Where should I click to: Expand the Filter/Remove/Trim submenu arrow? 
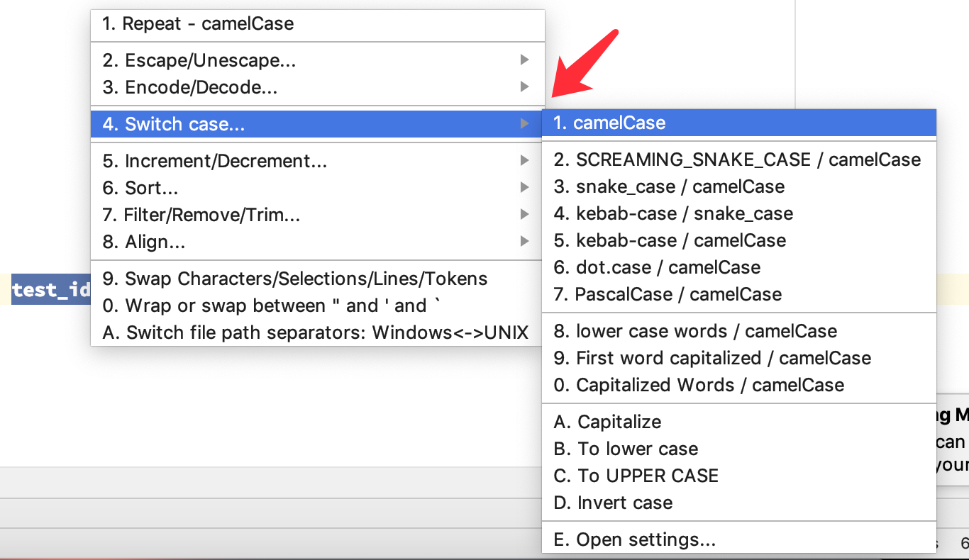tap(525, 214)
